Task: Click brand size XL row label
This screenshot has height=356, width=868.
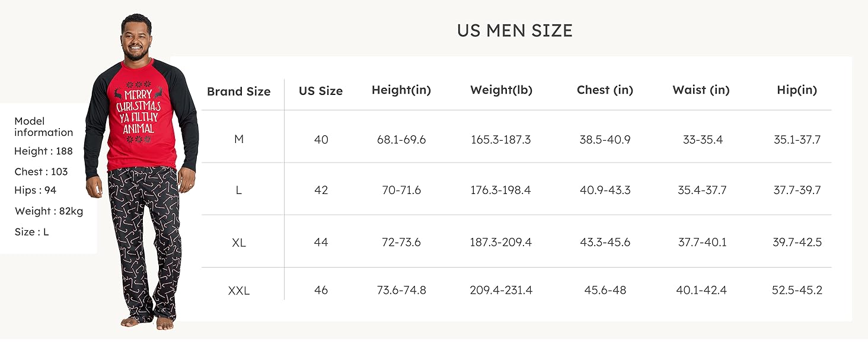Action: [x=239, y=243]
